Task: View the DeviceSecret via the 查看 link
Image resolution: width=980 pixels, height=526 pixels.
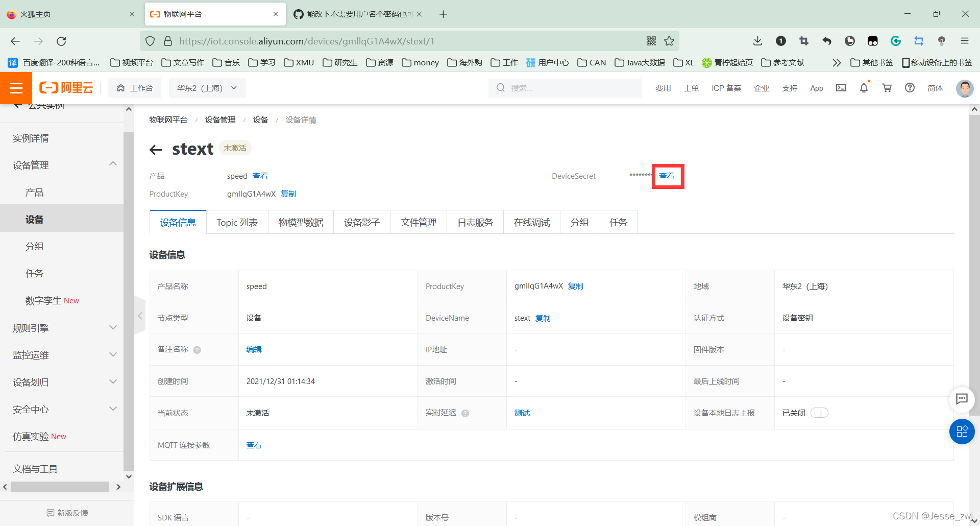Action: 667,176
